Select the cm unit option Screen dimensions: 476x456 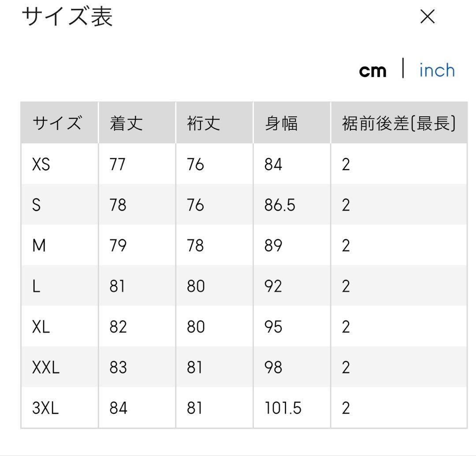(372, 71)
